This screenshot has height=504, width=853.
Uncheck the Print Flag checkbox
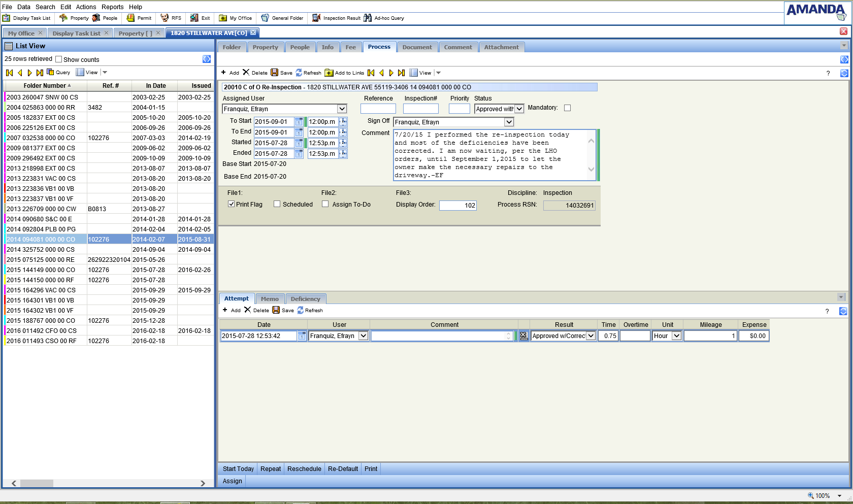pos(232,204)
